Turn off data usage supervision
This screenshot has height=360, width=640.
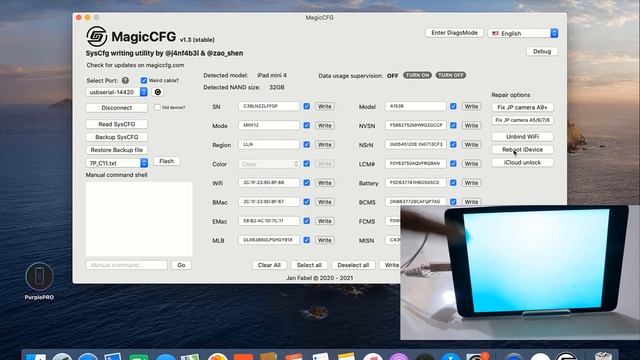(451, 76)
